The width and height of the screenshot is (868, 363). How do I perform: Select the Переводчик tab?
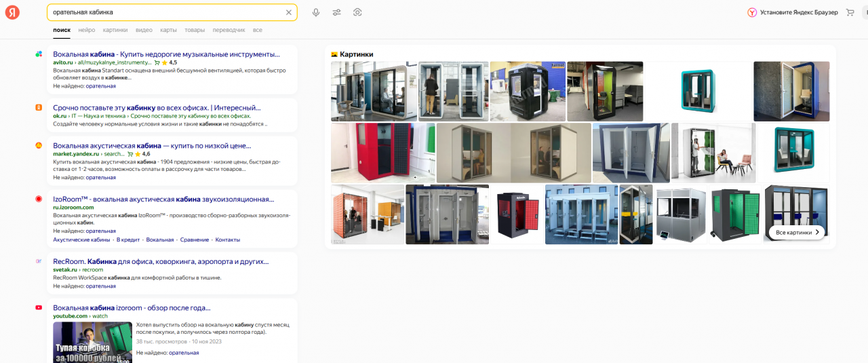(x=229, y=30)
